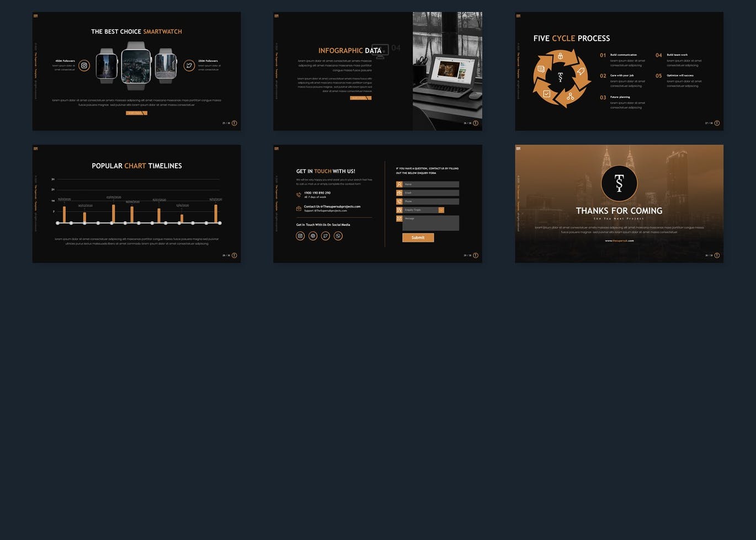Click into the Message text area
This screenshot has width=756, height=540.
click(x=430, y=223)
